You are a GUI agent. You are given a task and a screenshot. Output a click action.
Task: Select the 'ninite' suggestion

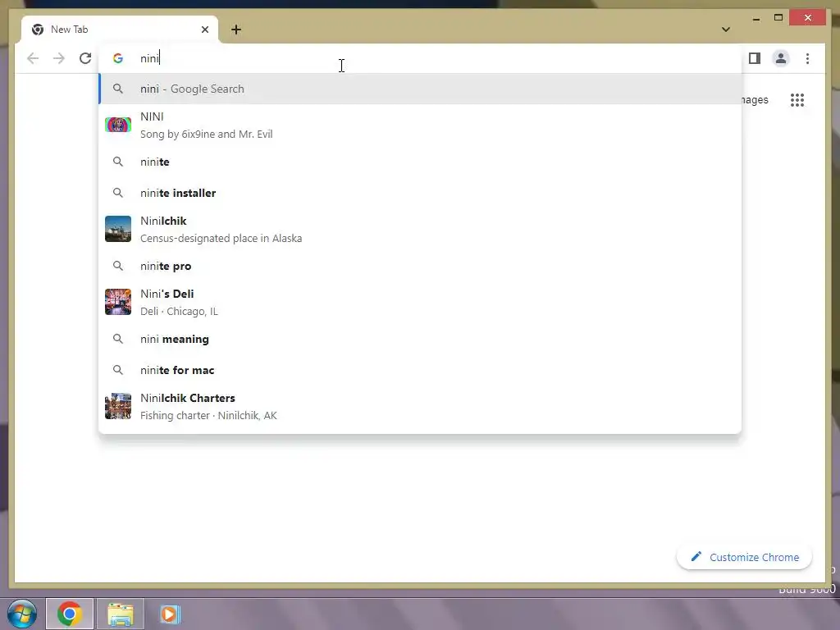click(421, 162)
